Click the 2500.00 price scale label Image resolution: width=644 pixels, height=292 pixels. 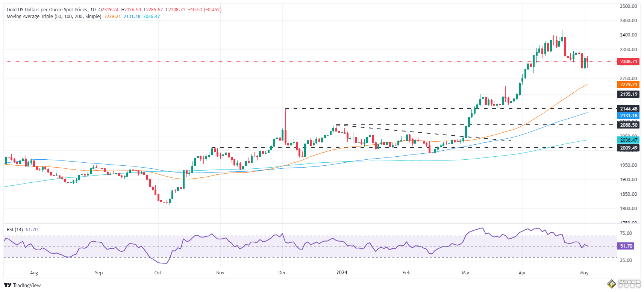[628, 6]
